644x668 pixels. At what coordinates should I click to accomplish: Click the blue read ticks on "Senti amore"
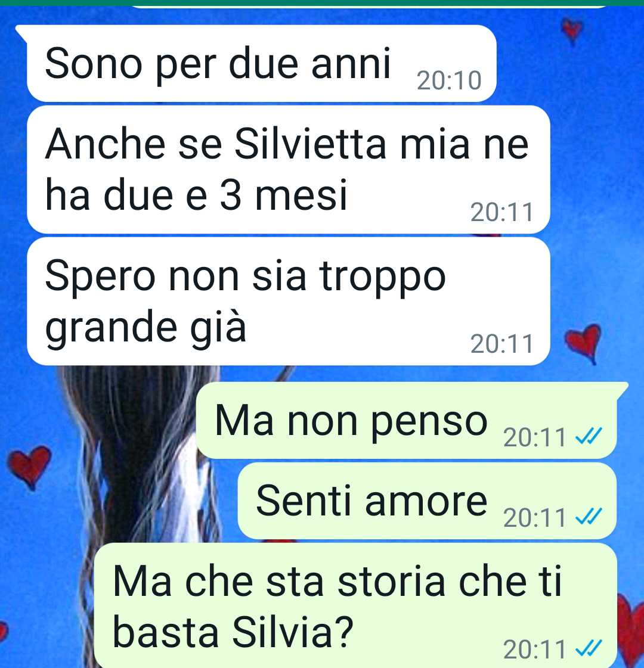coord(589,515)
